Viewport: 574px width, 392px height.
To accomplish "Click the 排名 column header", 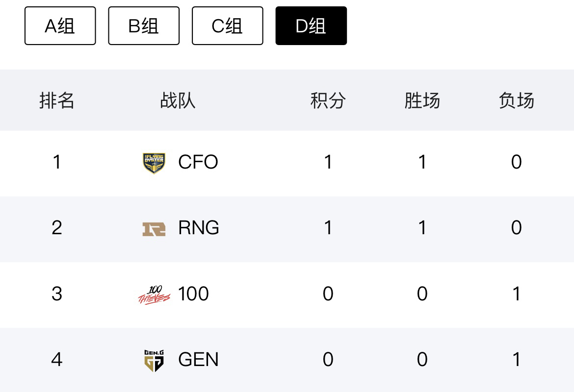I will (x=57, y=100).
